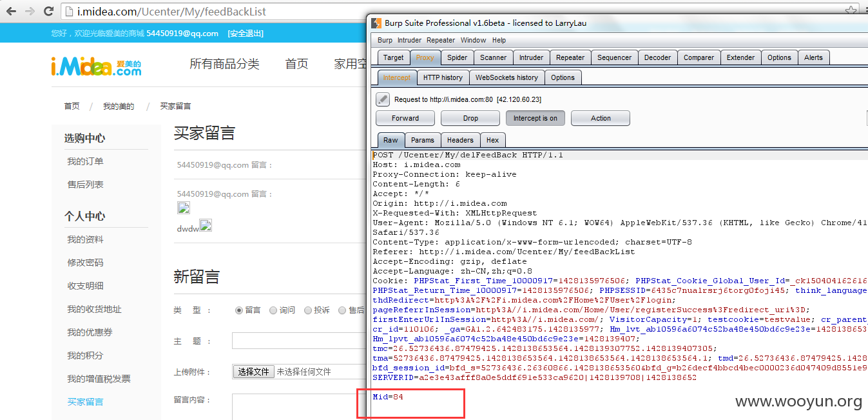Switch to the Sequencer tab
Image resolution: width=868 pixels, height=420 pixels.
(x=615, y=57)
